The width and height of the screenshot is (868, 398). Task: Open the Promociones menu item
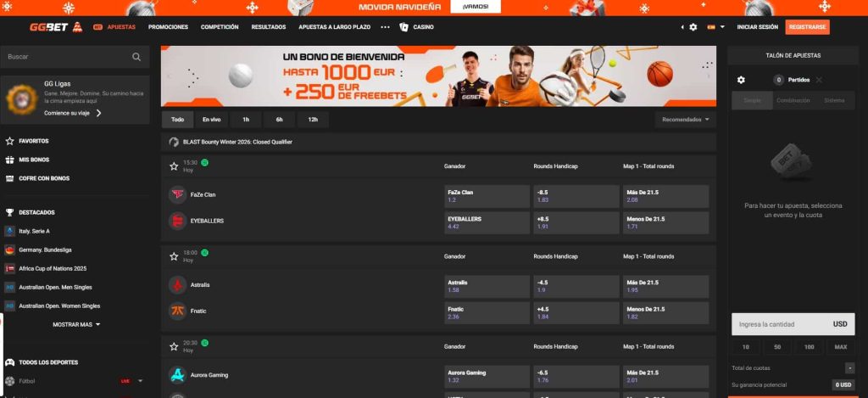[168, 27]
